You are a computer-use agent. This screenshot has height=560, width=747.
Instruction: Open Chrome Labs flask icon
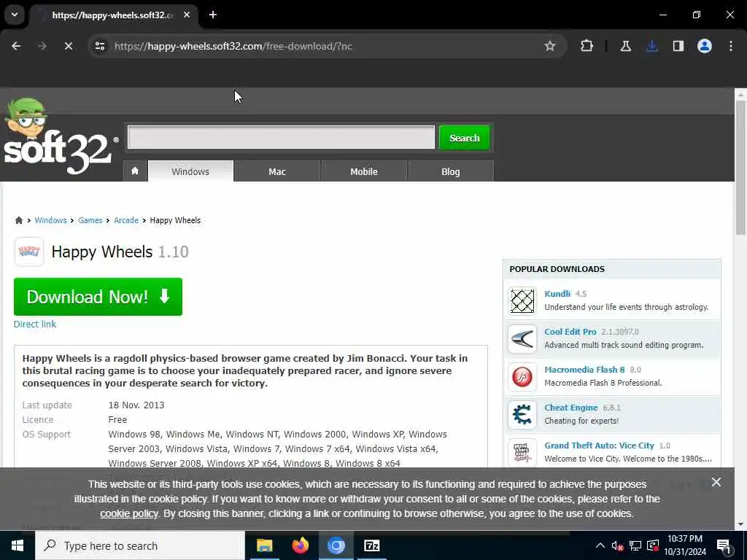[x=625, y=46]
